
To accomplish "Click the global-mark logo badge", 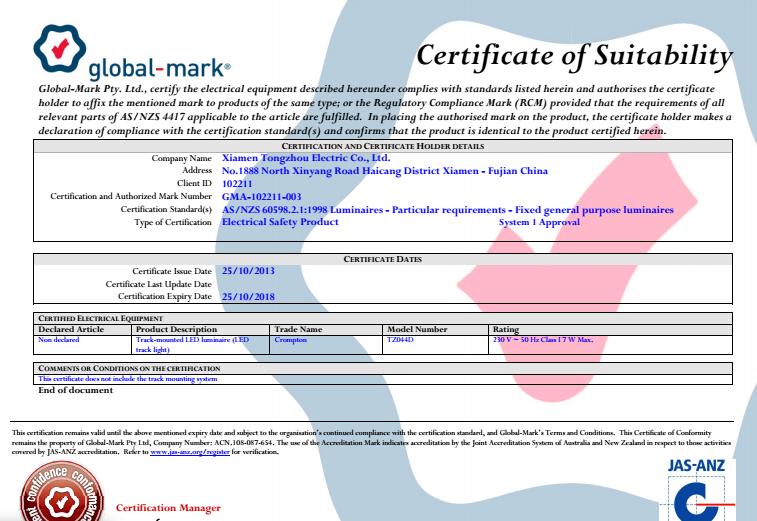I will tap(60, 49).
